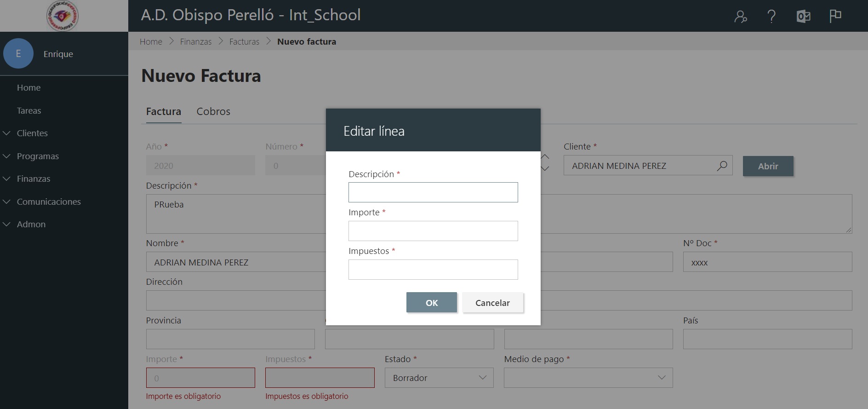Click the Nuevo Factura page heading
Viewport: 868px width, 409px height.
pyautogui.click(x=201, y=76)
